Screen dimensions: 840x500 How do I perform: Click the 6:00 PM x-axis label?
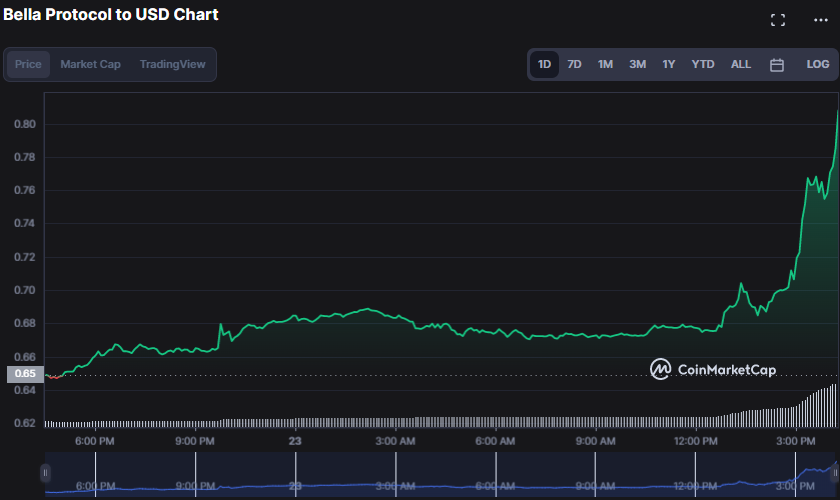tap(94, 441)
